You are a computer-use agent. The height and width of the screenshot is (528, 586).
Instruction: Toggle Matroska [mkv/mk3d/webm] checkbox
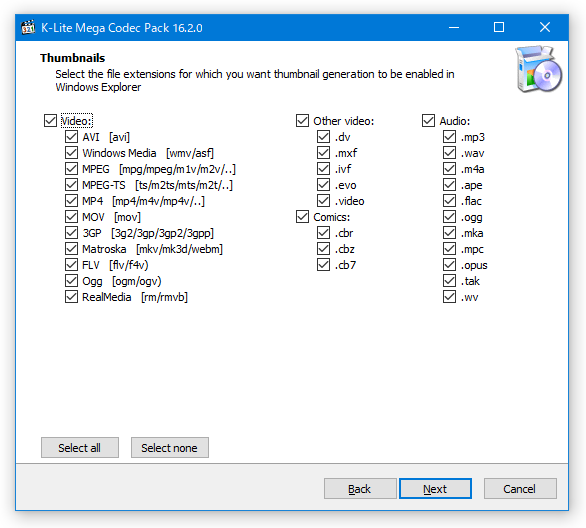(71, 249)
